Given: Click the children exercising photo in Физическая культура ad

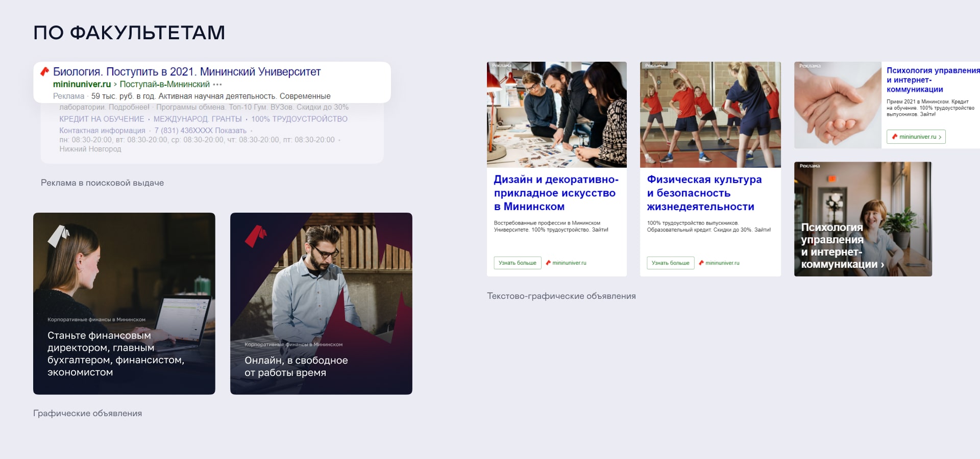Looking at the screenshot, I should pyautogui.click(x=710, y=114).
